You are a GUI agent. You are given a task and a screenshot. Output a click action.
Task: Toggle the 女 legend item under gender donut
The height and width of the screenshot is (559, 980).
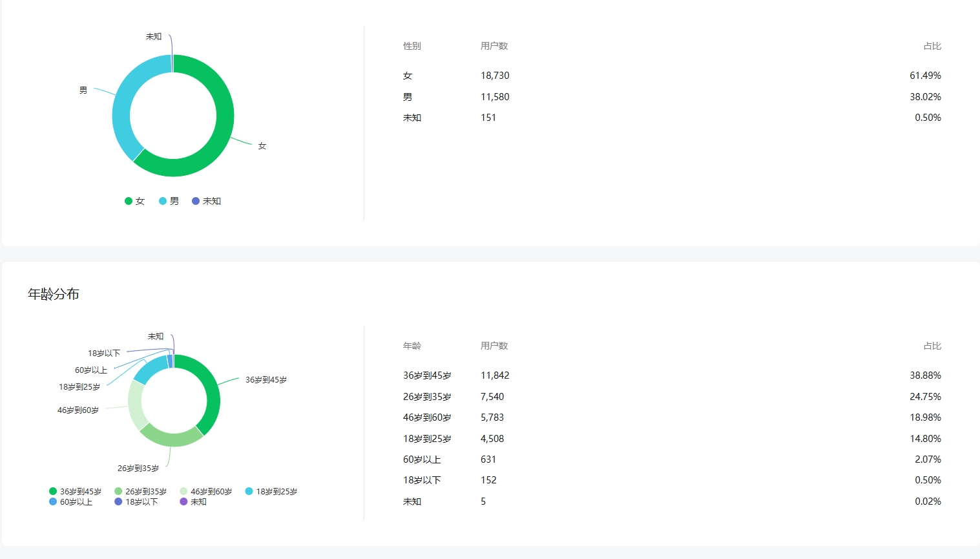pos(135,201)
